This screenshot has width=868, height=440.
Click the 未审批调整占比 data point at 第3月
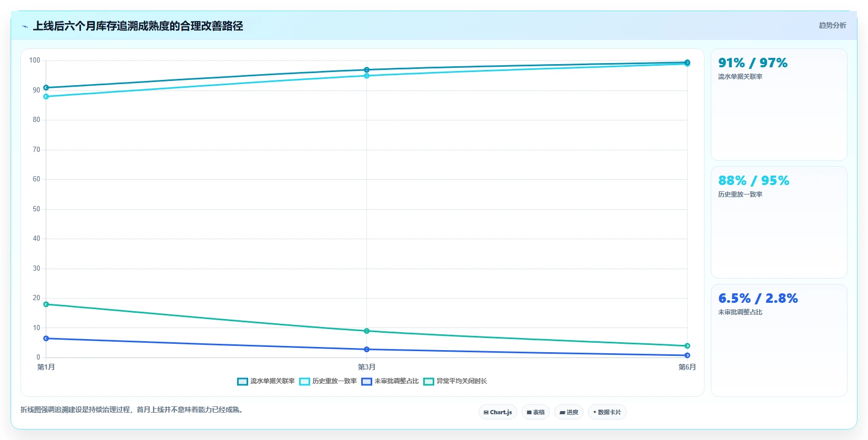pos(366,350)
